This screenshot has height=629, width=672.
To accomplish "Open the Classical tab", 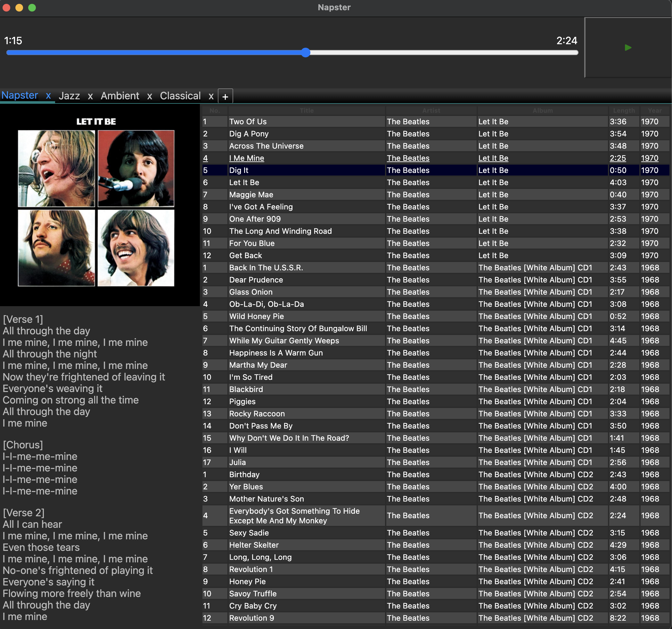I will pos(180,96).
